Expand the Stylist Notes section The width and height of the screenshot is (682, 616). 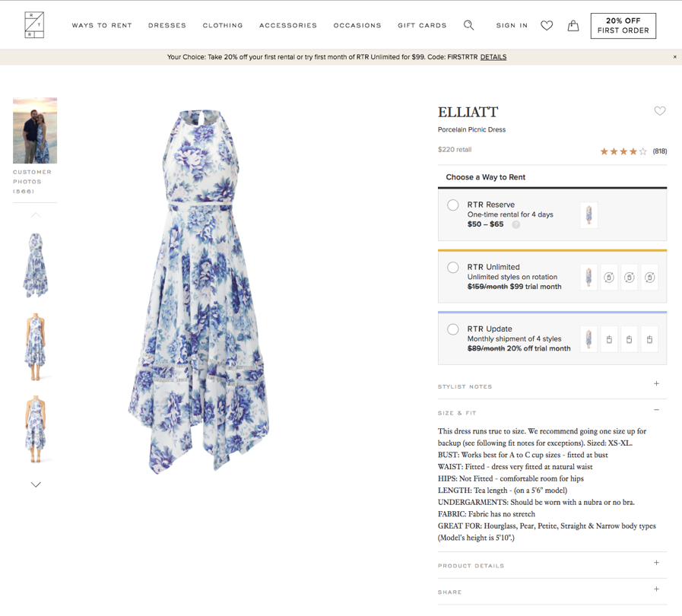[x=657, y=384]
